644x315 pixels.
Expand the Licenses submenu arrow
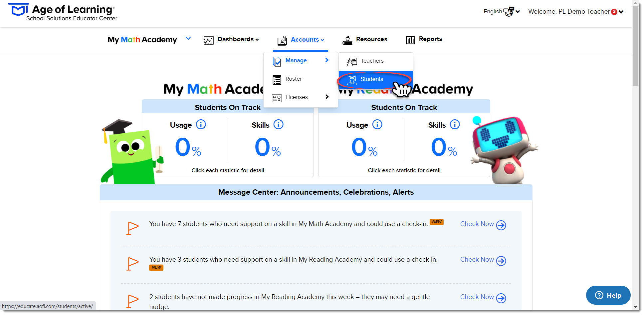tap(327, 97)
